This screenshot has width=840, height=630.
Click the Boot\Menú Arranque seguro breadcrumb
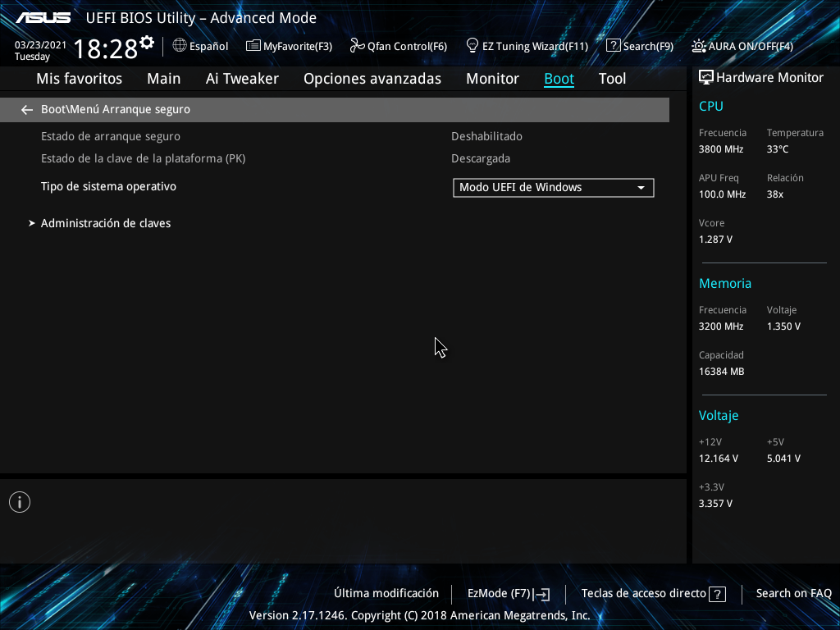click(116, 109)
